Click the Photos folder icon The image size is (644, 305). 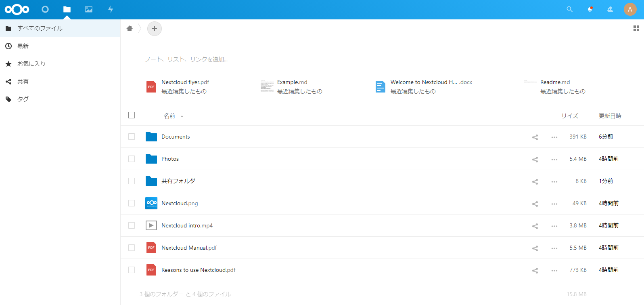click(151, 159)
